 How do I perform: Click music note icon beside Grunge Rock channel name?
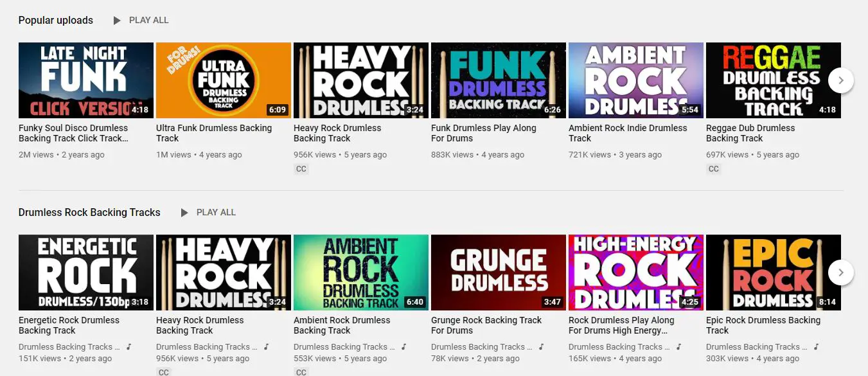[x=542, y=347]
